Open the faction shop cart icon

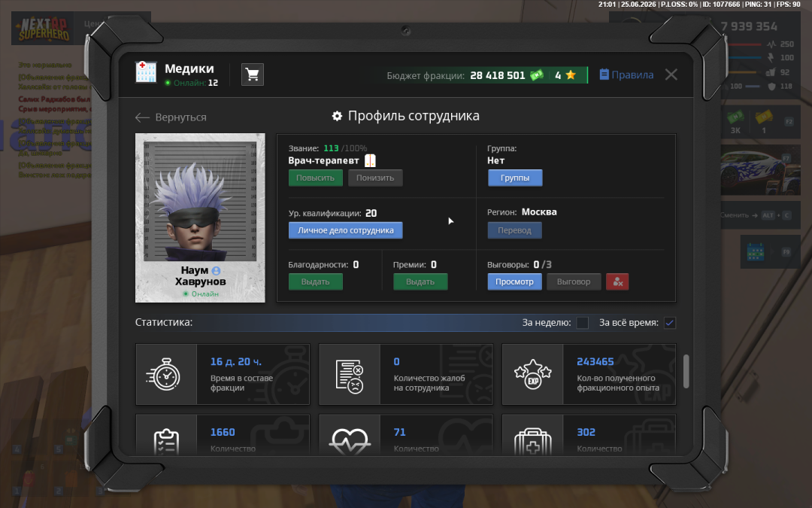[253, 75]
